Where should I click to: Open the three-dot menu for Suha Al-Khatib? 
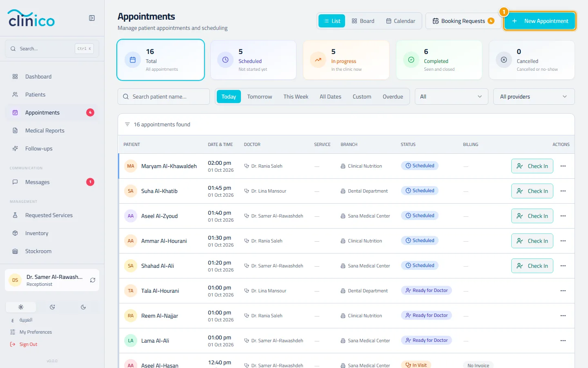(x=563, y=191)
